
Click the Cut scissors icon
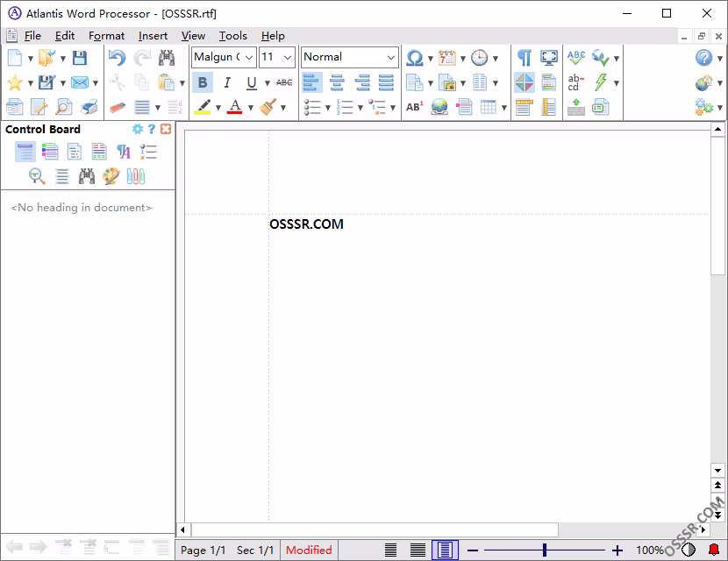117,82
